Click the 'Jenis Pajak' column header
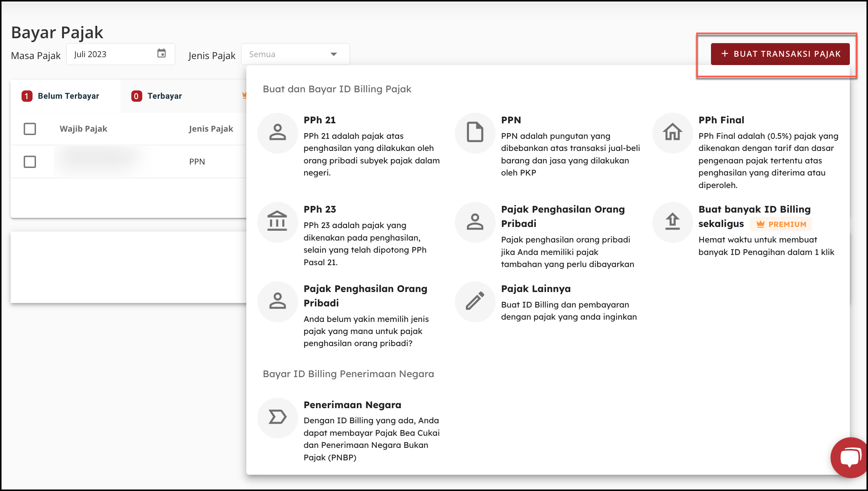Viewport: 868px width, 491px height. tap(211, 129)
